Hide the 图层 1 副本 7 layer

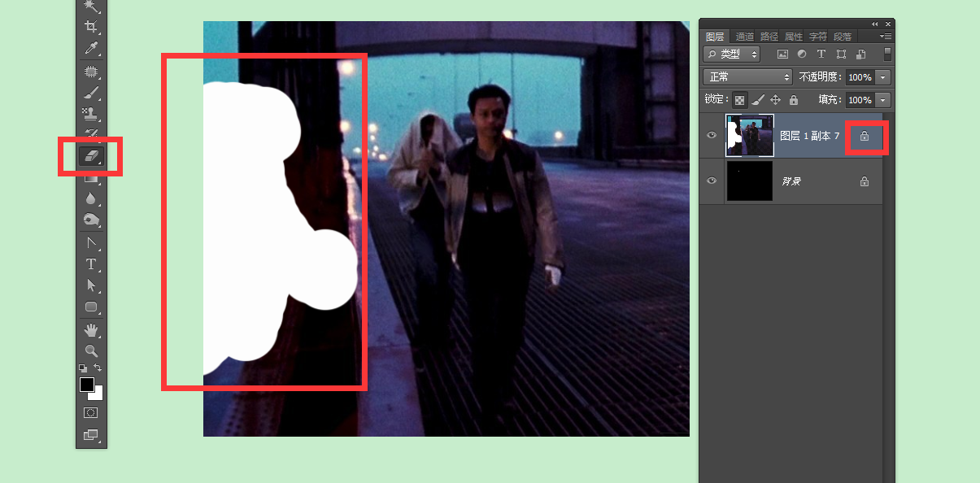[x=712, y=135]
